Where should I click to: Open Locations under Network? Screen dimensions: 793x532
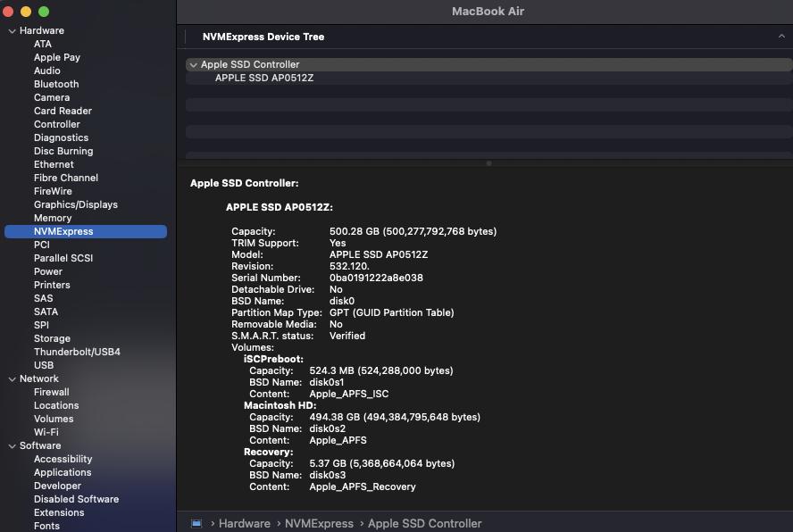(x=56, y=405)
